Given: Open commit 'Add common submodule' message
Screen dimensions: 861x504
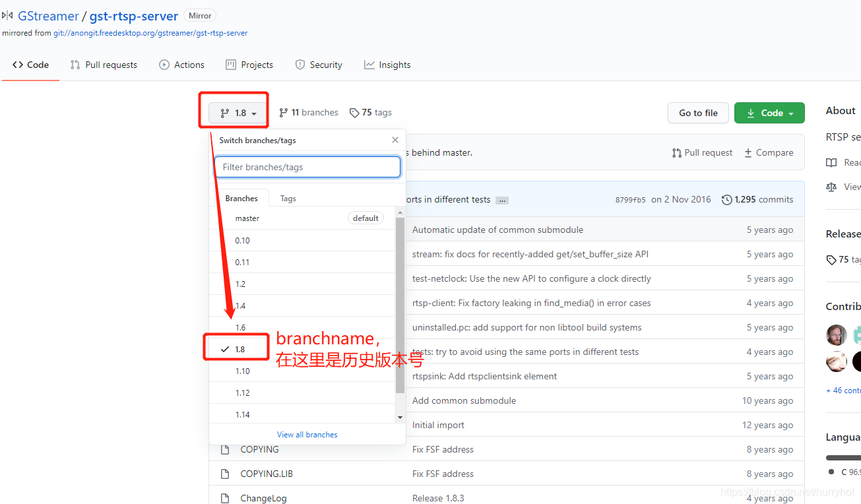Looking at the screenshot, I should (x=464, y=400).
